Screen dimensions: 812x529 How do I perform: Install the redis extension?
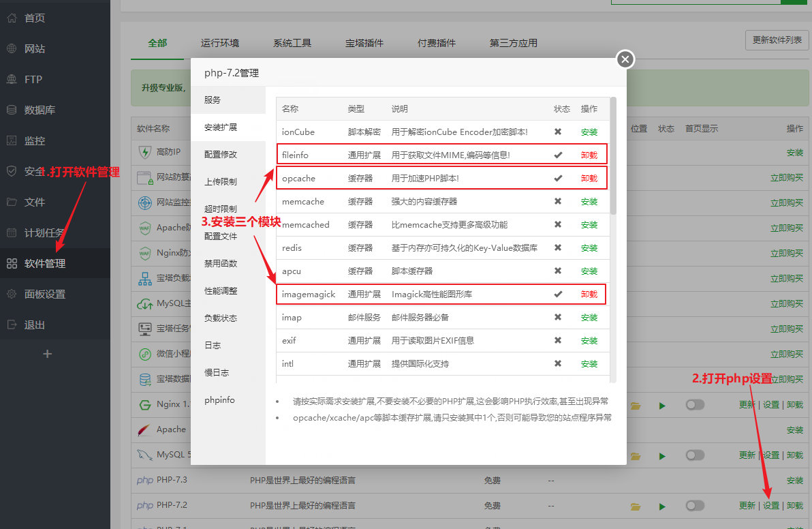click(589, 248)
